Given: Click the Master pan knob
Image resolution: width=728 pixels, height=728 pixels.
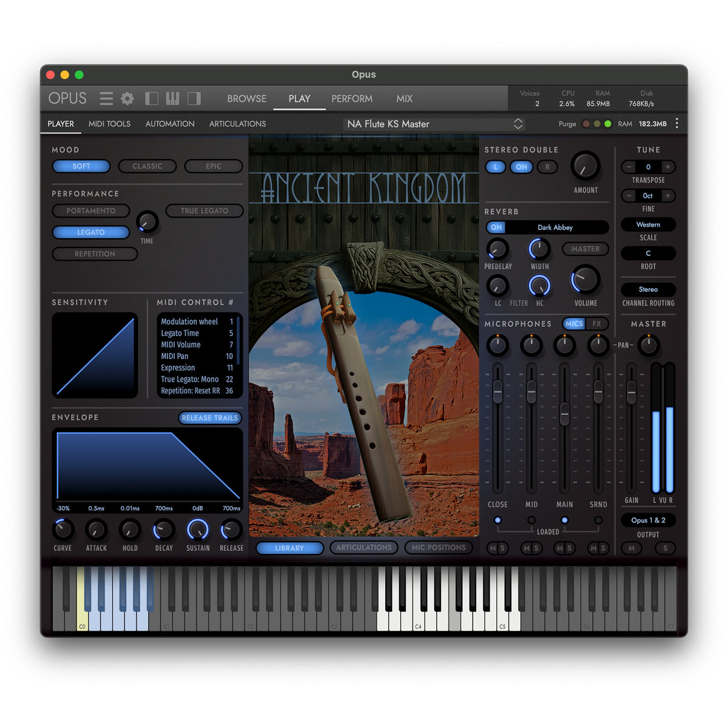Looking at the screenshot, I should (x=649, y=345).
